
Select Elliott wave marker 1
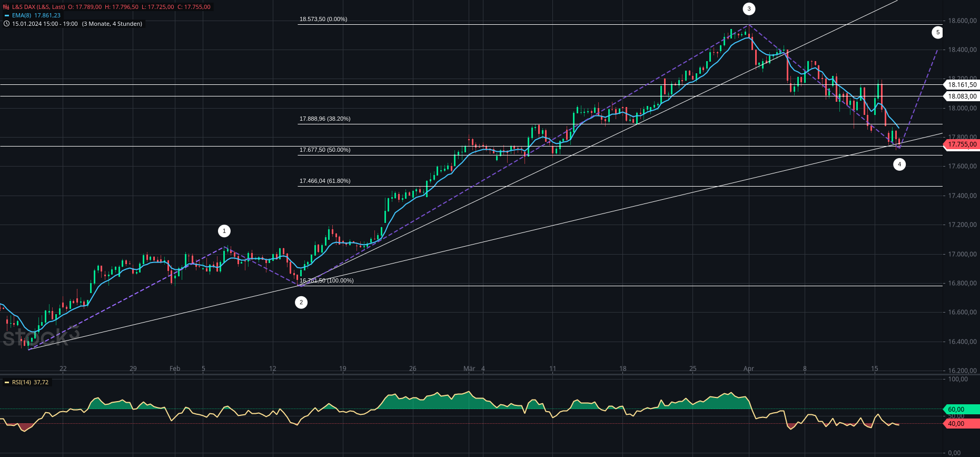pyautogui.click(x=224, y=231)
